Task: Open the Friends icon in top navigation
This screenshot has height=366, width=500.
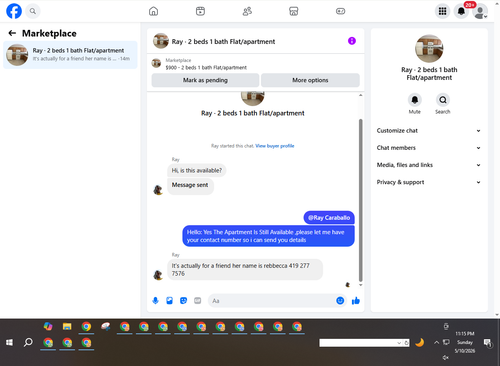Action: coord(247,11)
